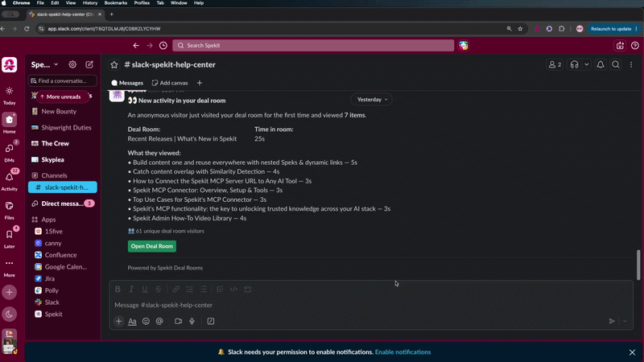
Task: Toggle blockquote formatting in composer
Action: click(x=220, y=289)
